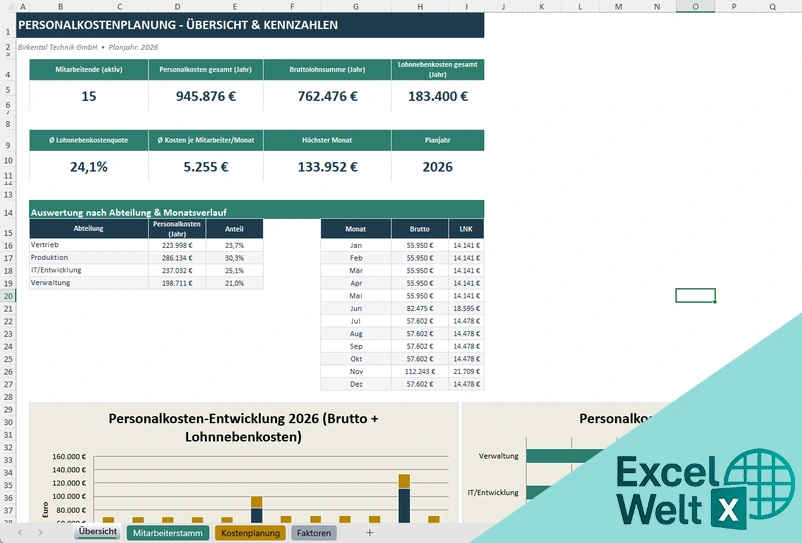
Task: Select the employee count value 15
Action: click(88, 96)
